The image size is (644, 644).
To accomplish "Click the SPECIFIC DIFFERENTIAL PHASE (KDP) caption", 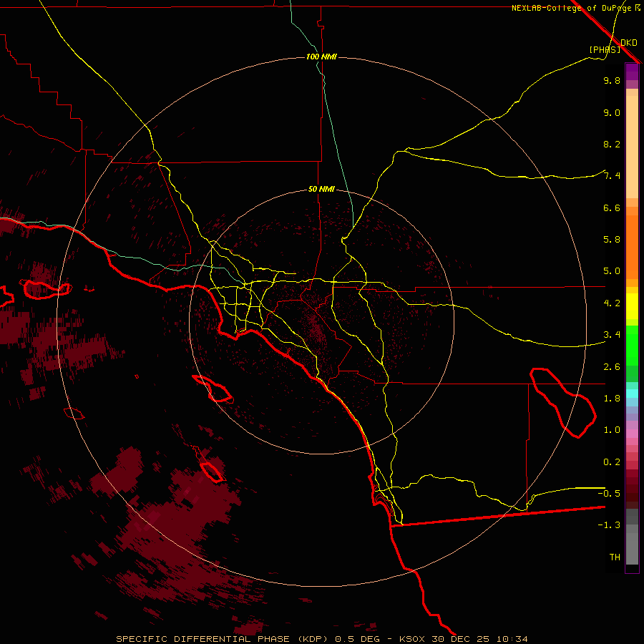I will point(222,639).
